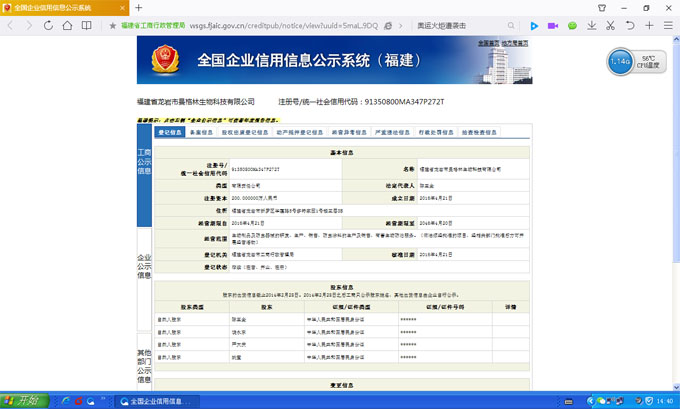Viewport: 680px width, 409px height.
Task: Switch to the 股权出质登记信息 tab
Action: point(245,132)
